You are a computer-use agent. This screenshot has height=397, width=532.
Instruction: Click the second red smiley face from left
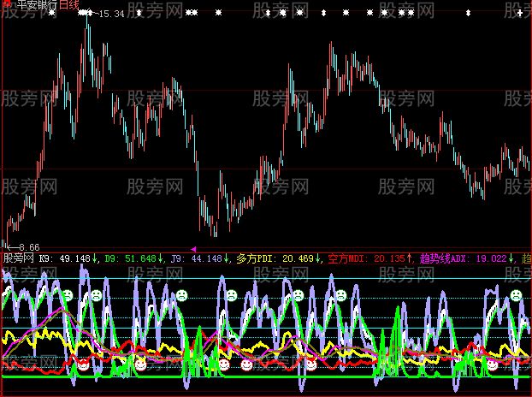pyautogui.click(x=140, y=364)
